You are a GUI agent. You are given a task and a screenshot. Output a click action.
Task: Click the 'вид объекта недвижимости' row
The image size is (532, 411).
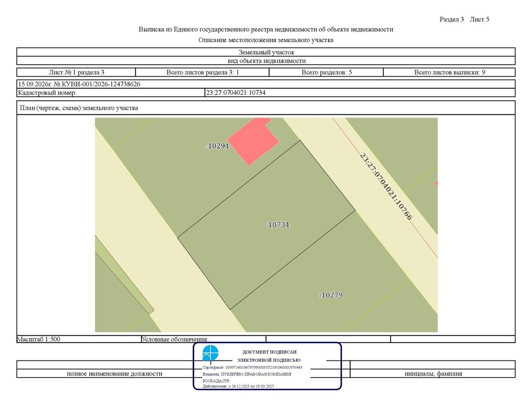coord(266,61)
